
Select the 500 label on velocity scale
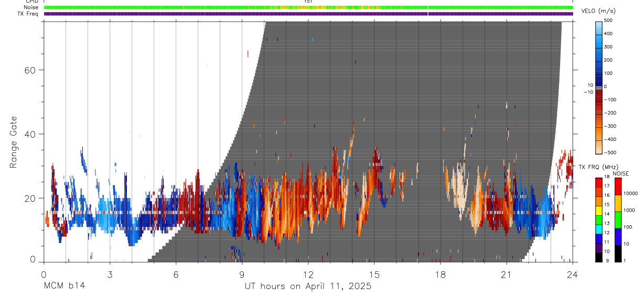point(608,20)
